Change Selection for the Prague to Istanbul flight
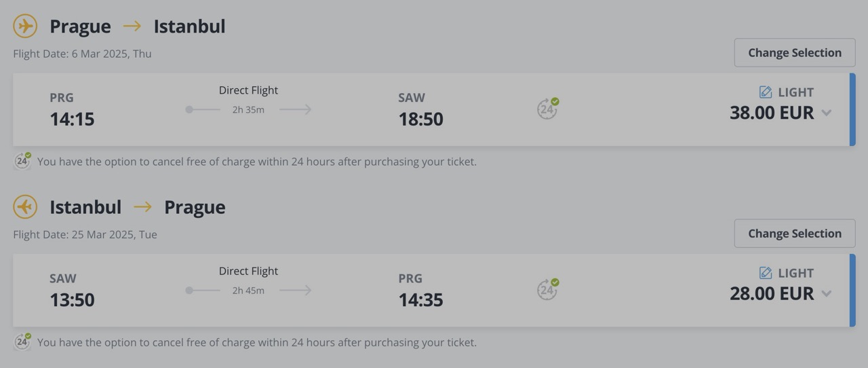 (795, 53)
